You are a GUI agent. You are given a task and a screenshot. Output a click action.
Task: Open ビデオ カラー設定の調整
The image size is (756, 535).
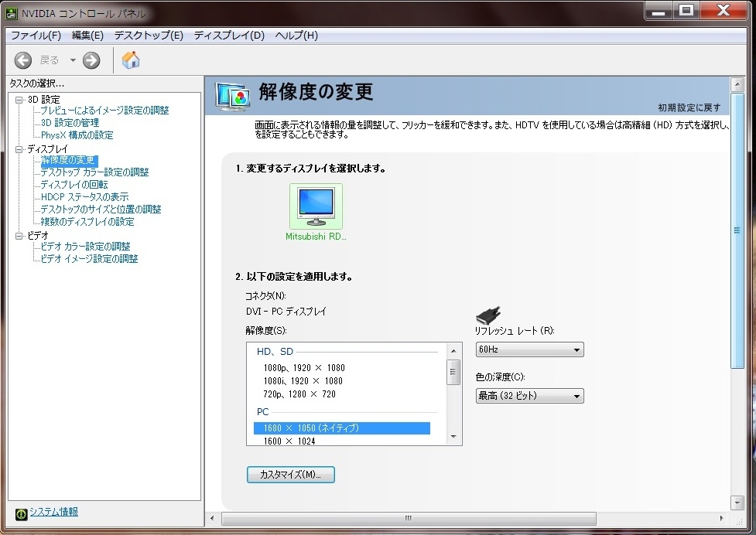[85, 247]
